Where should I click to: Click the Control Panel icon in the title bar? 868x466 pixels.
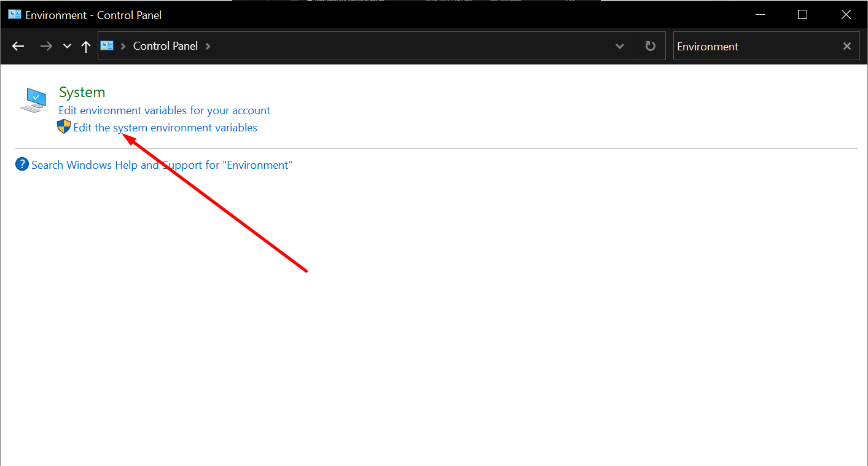pyautogui.click(x=14, y=14)
